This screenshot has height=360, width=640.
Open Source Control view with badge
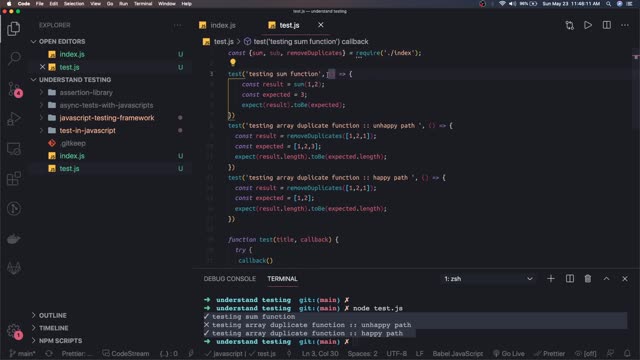click(x=15, y=89)
